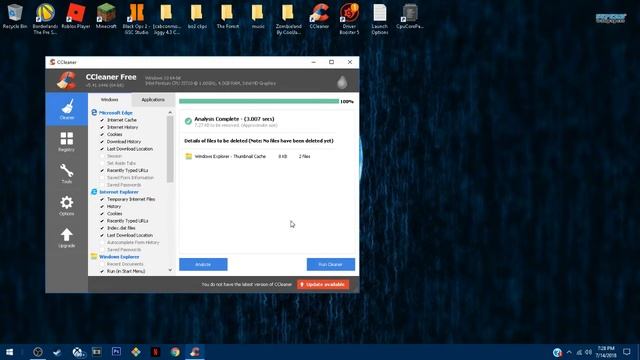Open the Tools wrench section
This screenshot has width=640, height=360.
pyautogui.click(x=67, y=173)
